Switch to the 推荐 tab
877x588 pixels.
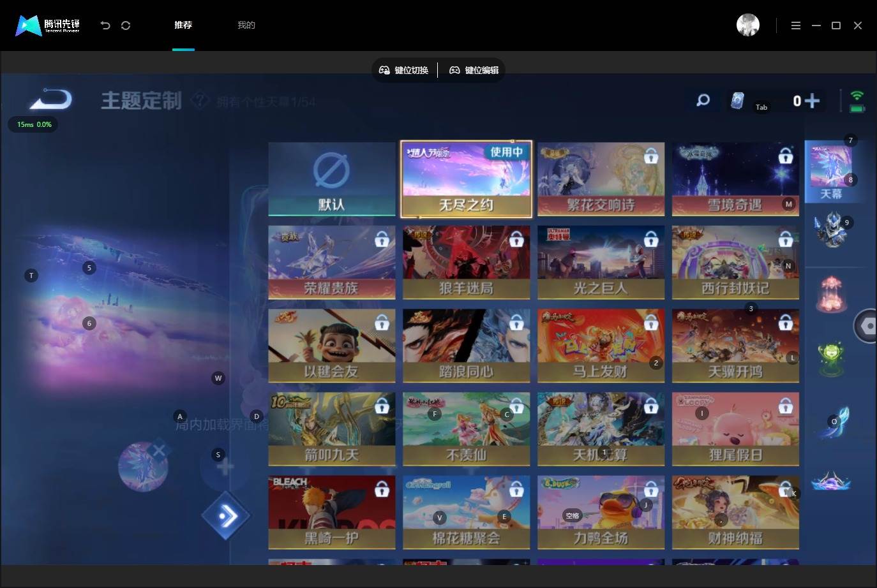pos(183,25)
